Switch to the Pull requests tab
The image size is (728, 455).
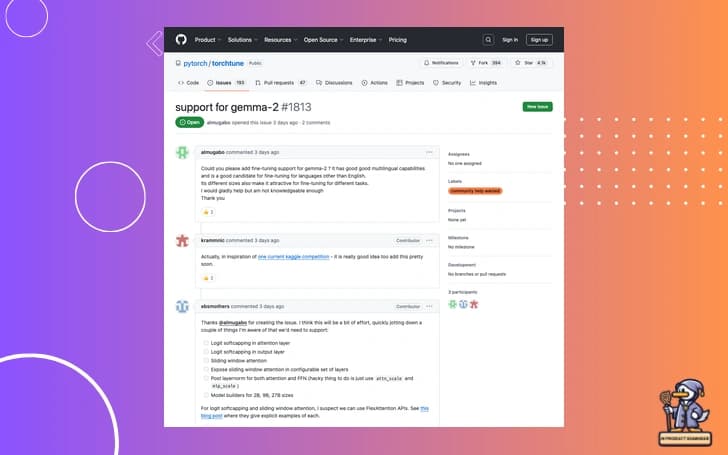280,83
